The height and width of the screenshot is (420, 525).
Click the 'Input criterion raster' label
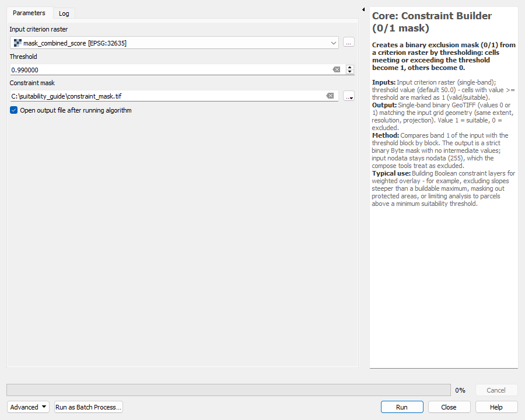pos(38,29)
